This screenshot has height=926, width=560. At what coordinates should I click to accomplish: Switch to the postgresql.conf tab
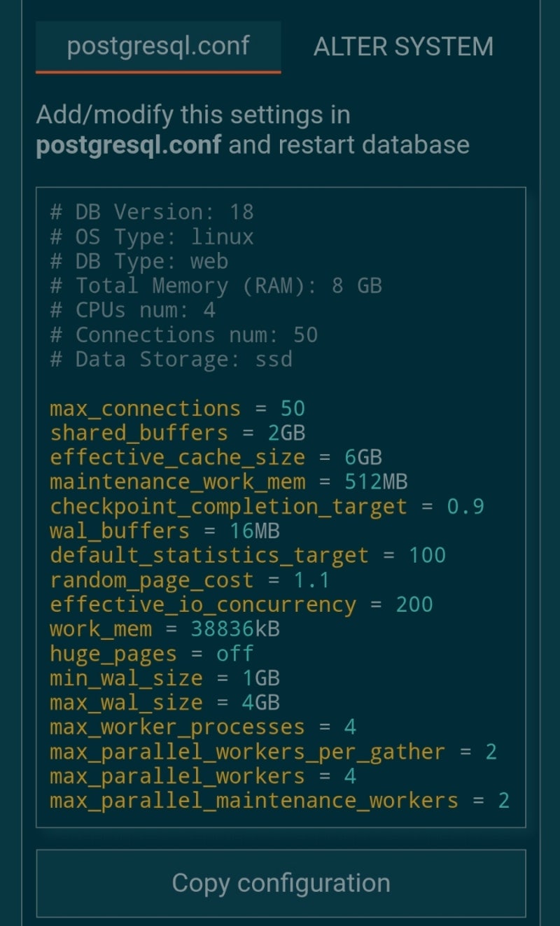tap(158, 46)
